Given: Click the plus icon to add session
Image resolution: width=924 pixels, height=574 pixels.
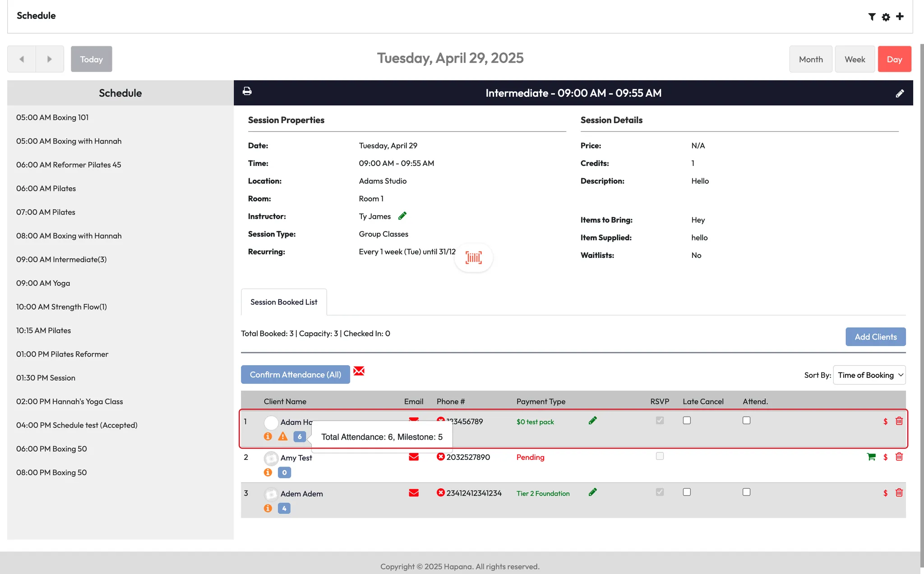Looking at the screenshot, I should pos(900,16).
